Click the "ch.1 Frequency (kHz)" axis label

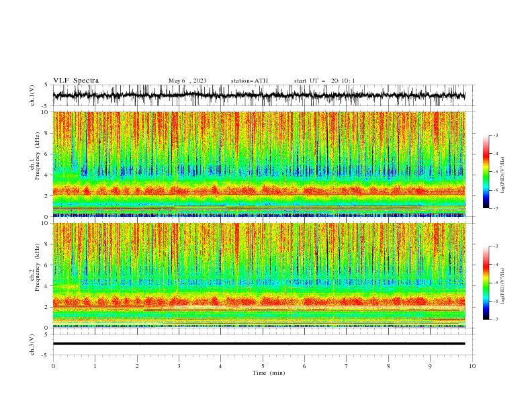(35, 155)
